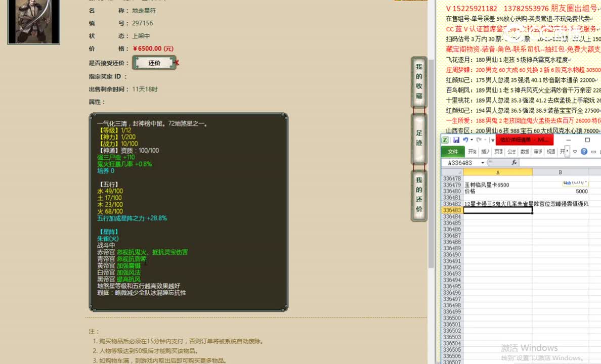This screenshot has width=601, height=364.
Task: Click the Select All corner of the worksheet
Action: [452, 172]
